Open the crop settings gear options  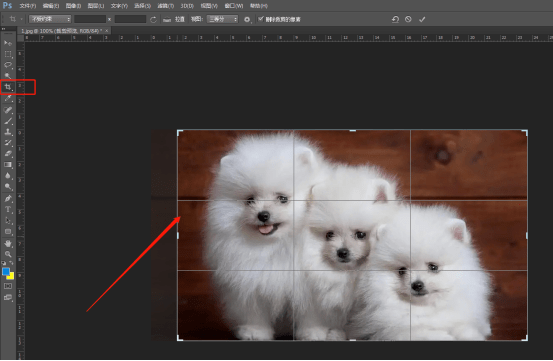pyautogui.click(x=248, y=19)
